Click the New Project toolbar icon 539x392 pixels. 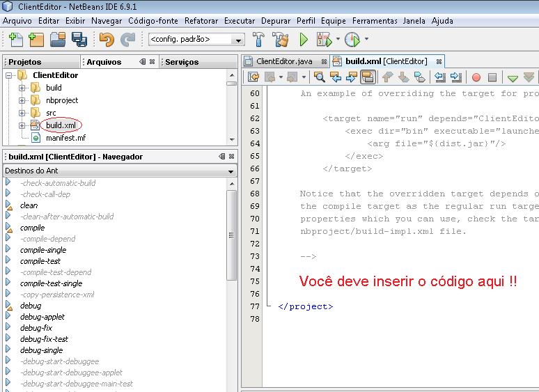coord(36,39)
